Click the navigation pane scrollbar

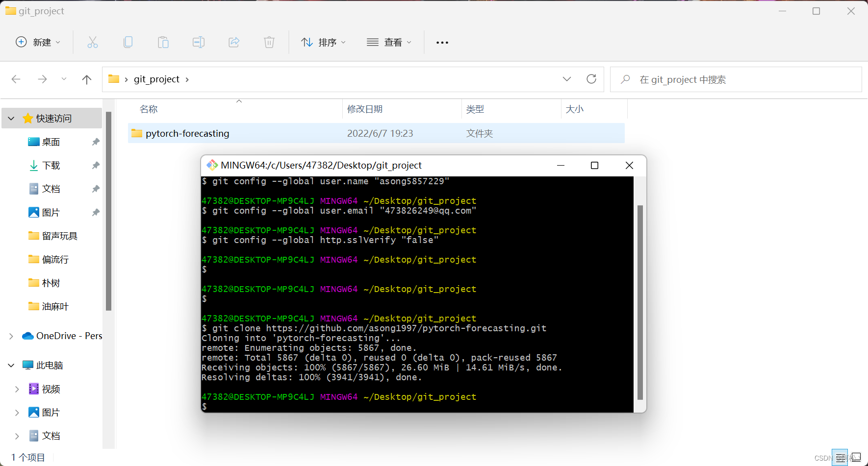click(x=109, y=211)
